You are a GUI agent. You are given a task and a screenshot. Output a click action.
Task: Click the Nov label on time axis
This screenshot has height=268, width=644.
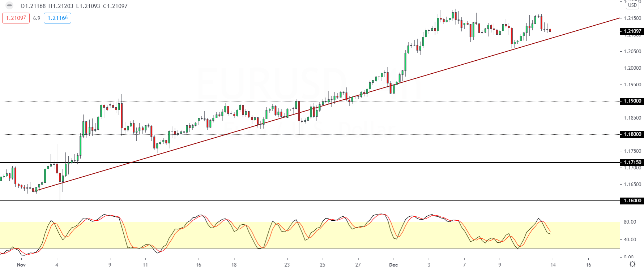tap(21, 265)
